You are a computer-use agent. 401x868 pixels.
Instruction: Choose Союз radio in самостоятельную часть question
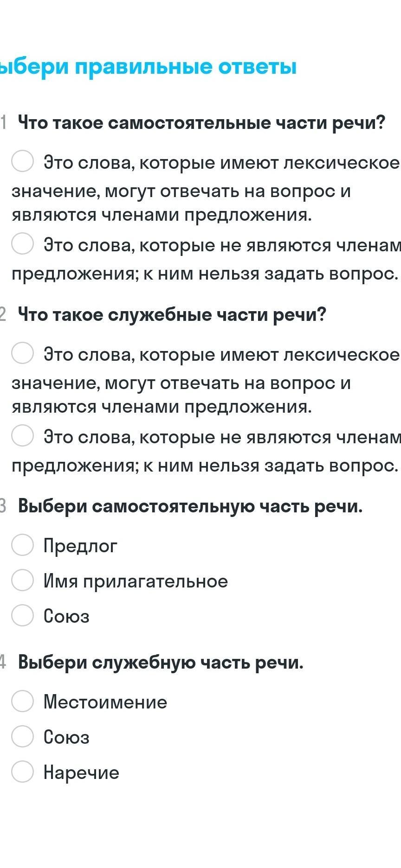pyautogui.click(x=22, y=615)
